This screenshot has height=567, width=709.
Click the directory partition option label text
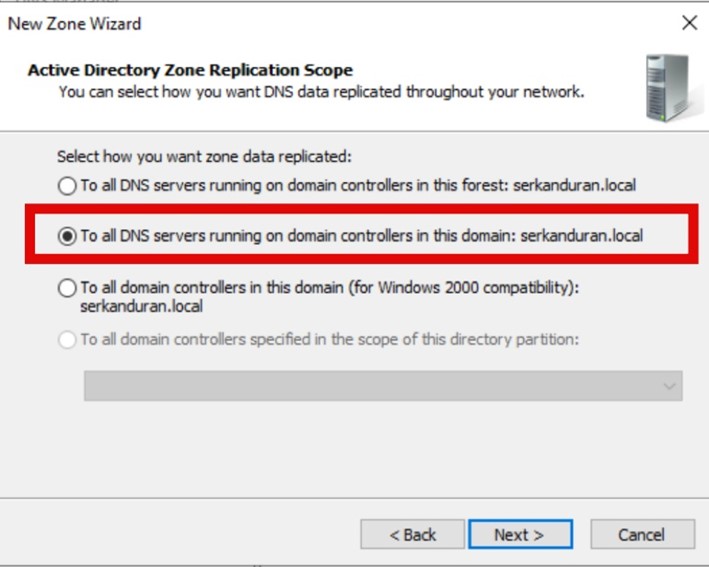click(x=330, y=339)
